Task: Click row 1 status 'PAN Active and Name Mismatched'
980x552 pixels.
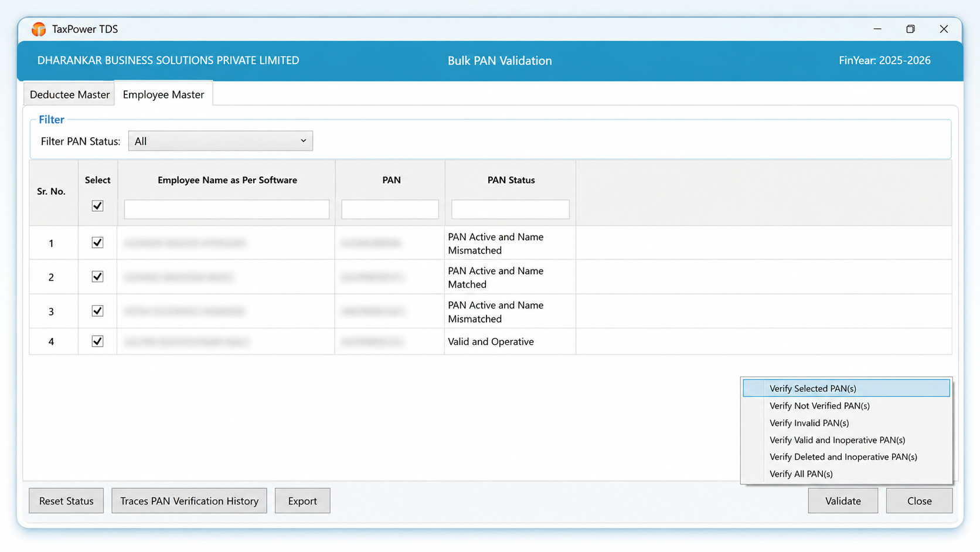Action: pyautogui.click(x=496, y=243)
